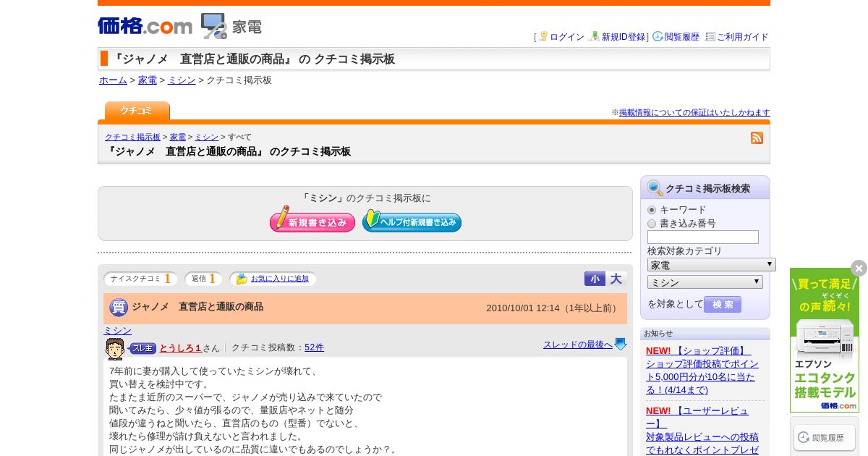Viewport: 868px width, 456px height.
Task: Open the 家電 category dropdown
Action: (x=711, y=265)
